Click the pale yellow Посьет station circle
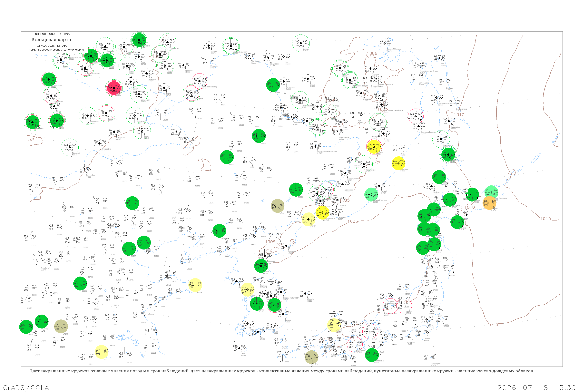Screen dimensions: 588x392 coord(309,220)
